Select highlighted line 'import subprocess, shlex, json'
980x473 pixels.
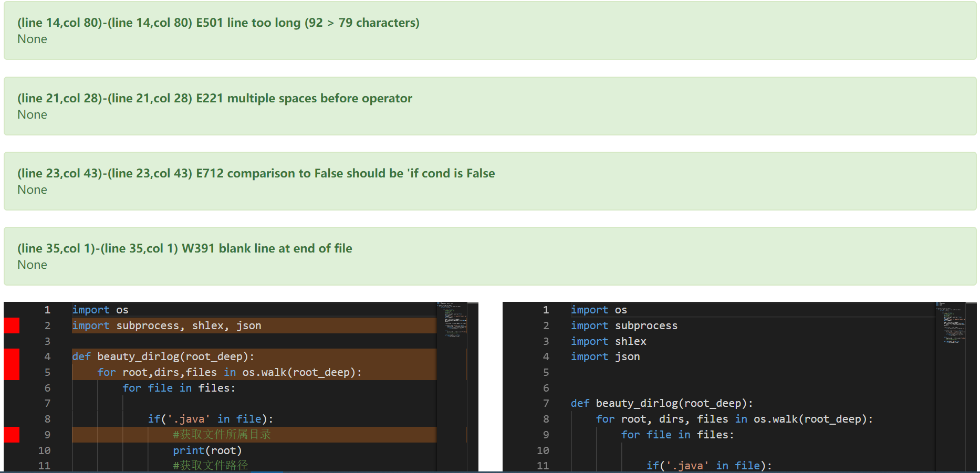tap(166, 325)
